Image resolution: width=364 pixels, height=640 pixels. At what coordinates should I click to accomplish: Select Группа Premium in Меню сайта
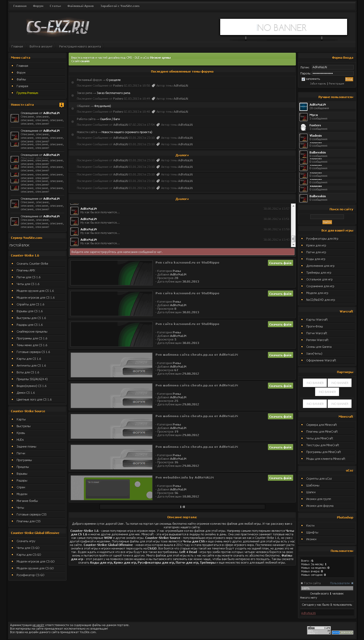27,93
